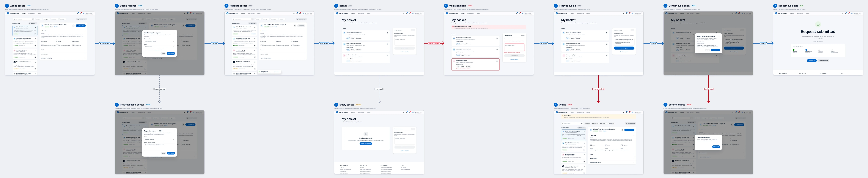Click Business justification field in Basket frame 5

(405, 42)
